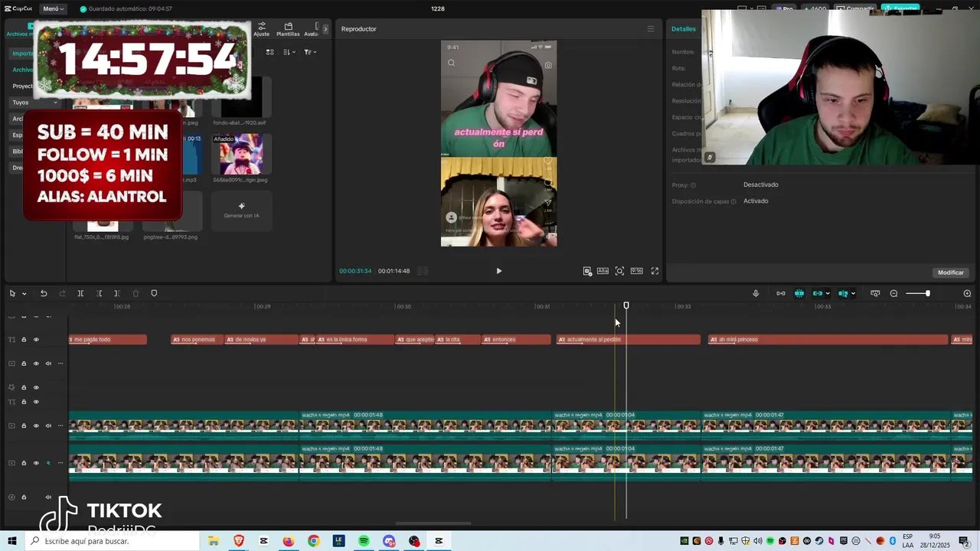Viewport: 980px width, 551px height.
Task: Expand more top toolbar tabs with arrow
Action: pos(325,29)
